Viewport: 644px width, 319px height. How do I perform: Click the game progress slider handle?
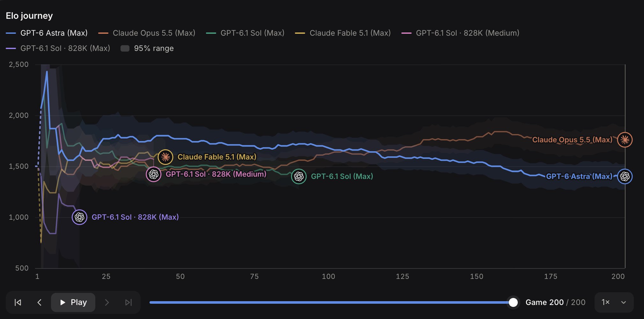click(513, 302)
